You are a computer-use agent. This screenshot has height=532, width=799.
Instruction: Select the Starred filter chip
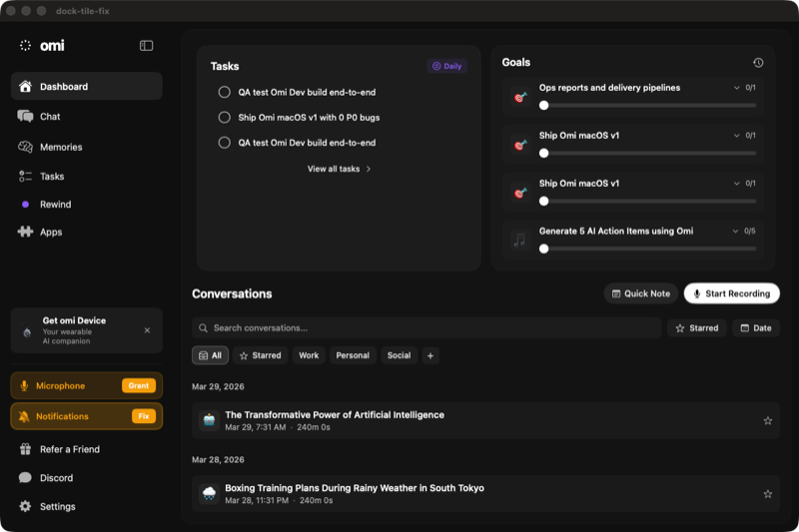261,356
